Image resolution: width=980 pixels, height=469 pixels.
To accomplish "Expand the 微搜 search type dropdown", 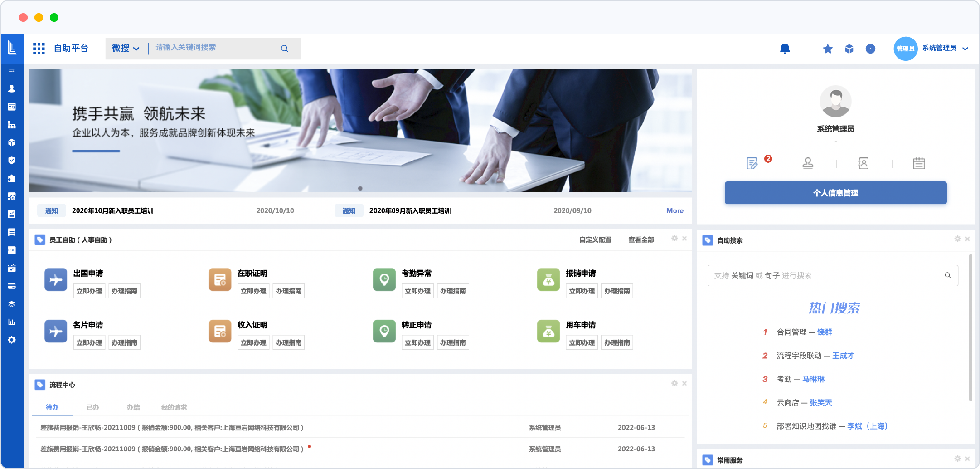I will click(x=126, y=49).
